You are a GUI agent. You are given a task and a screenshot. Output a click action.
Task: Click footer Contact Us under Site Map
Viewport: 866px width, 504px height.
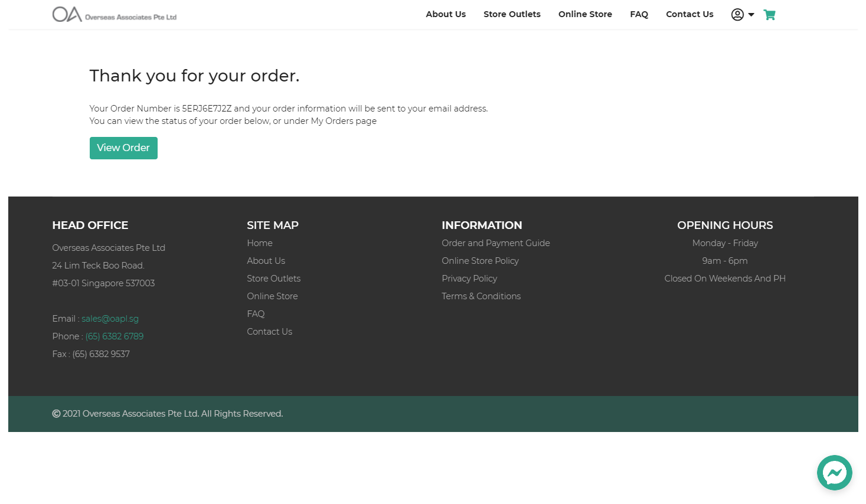click(269, 332)
